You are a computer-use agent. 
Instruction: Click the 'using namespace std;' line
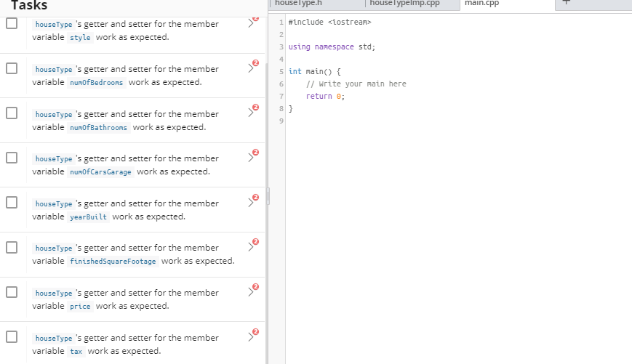click(x=332, y=46)
